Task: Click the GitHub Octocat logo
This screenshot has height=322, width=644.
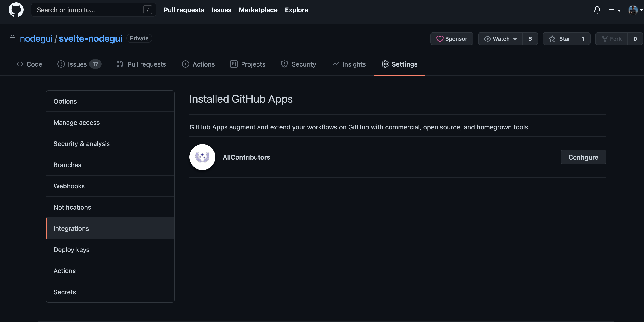Action: [16, 10]
